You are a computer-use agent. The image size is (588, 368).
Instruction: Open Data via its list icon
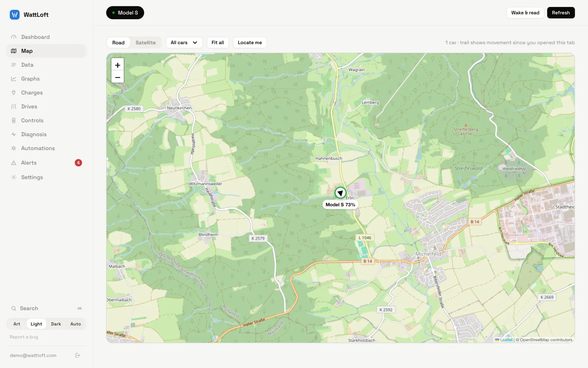pos(14,65)
